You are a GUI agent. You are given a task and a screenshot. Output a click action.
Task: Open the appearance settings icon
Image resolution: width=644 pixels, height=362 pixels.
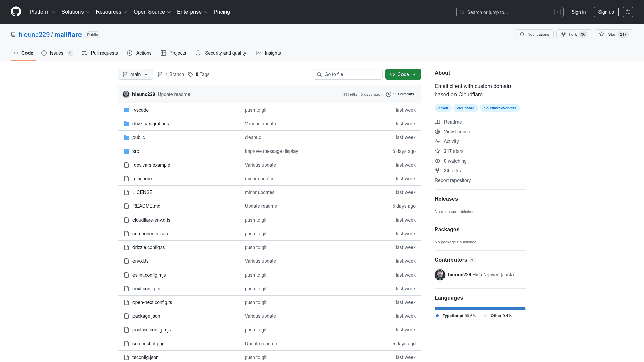click(628, 12)
